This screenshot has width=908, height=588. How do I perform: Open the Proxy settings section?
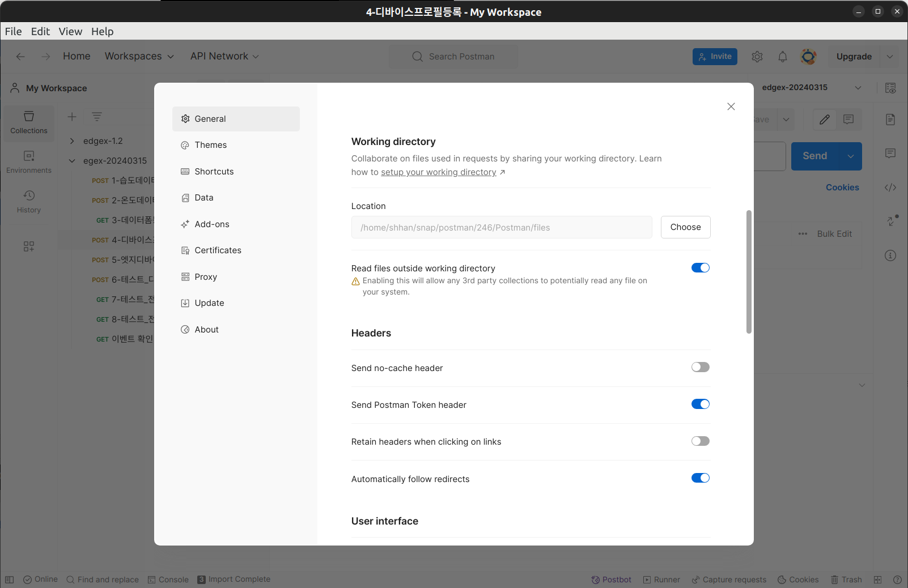coord(236,277)
